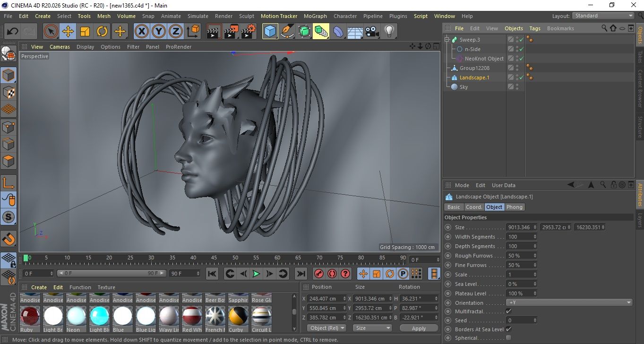The width and height of the screenshot is (644, 344).
Task: Switch to Coord. tab
Action: point(474,207)
